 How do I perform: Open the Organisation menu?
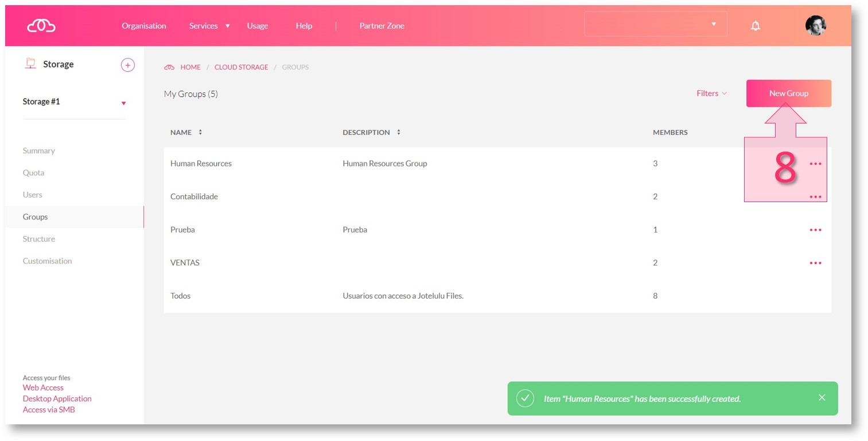pos(144,26)
